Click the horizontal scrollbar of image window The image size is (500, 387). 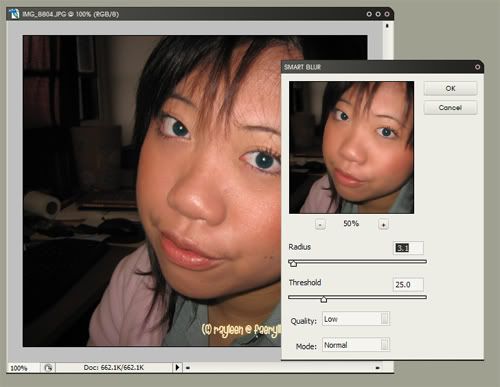coord(283,368)
